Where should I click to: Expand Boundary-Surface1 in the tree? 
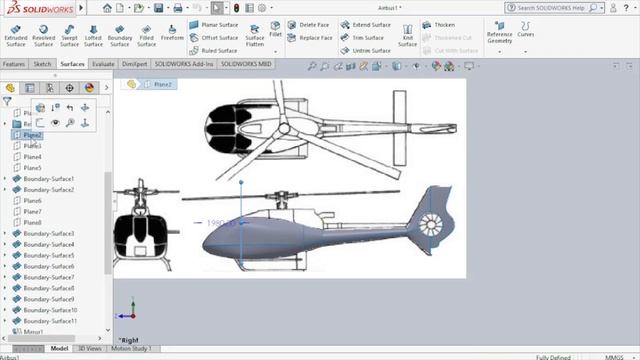(5, 179)
